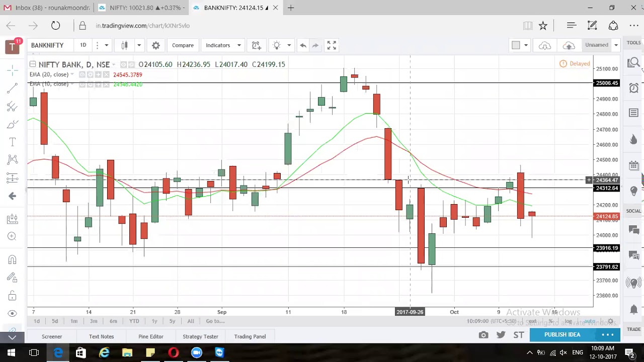The width and height of the screenshot is (644, 362).
Task: Open the economic calendar icon
Action: point(633,165)
